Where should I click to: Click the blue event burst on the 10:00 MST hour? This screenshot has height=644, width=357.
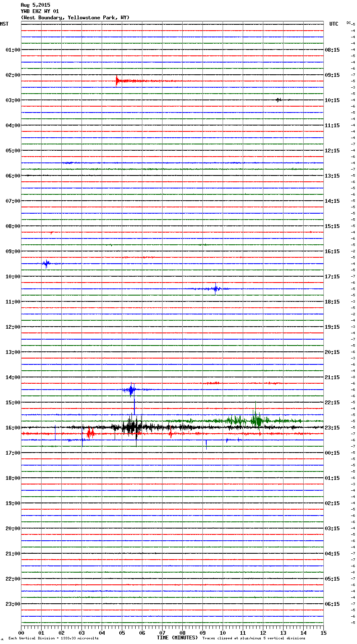coord(215,289)
